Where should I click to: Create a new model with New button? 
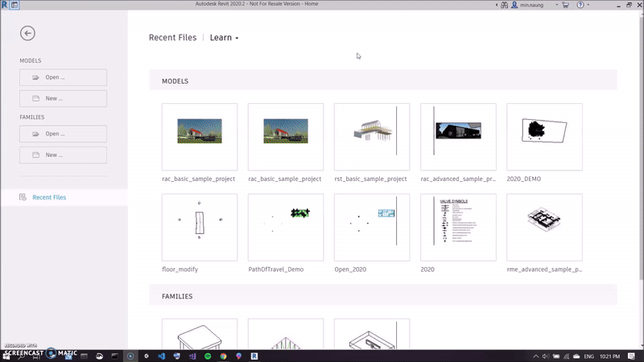[64, 98]
